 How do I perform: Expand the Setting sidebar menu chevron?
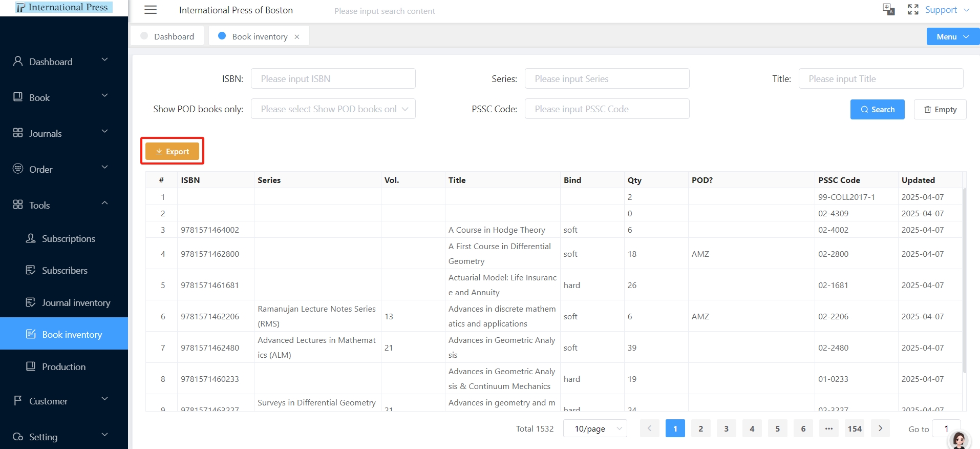104,435
